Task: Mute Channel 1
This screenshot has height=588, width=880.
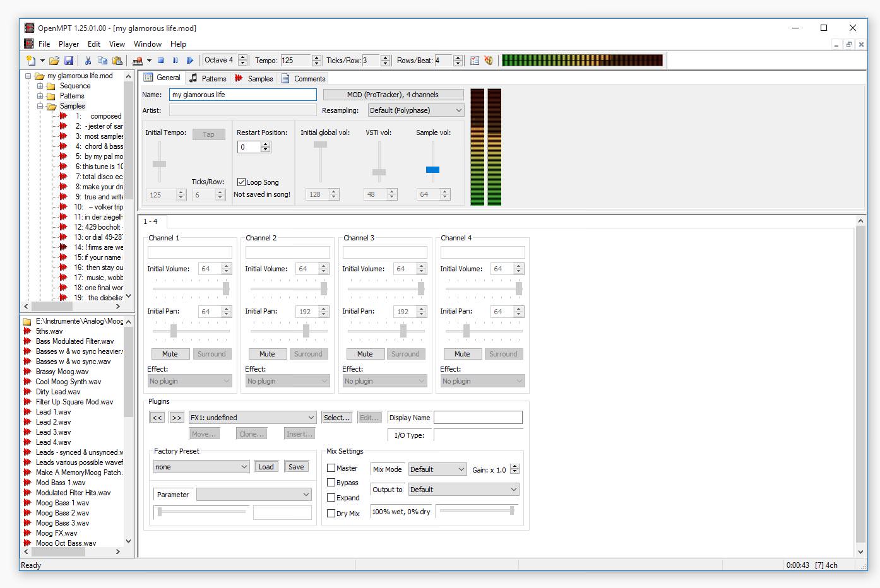Action: pyautogui.click(x=170, y=354)
